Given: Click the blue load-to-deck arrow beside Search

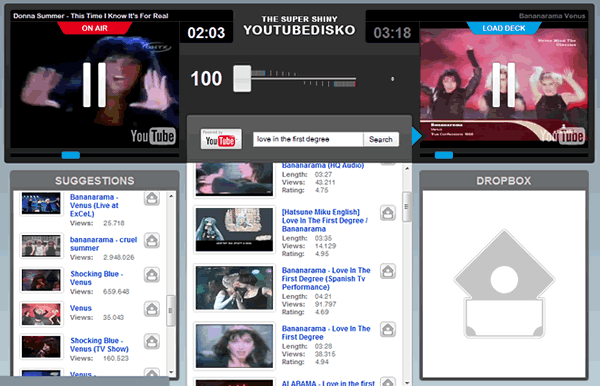Looking at the screenshot, I should [x=416, y=136].
